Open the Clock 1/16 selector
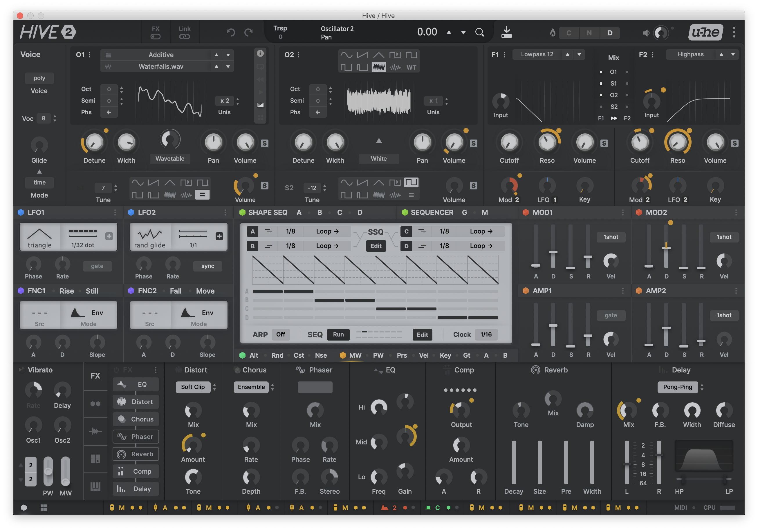Image resolution: width=758 pixels, height=532 pixels. tap(486, 334)
